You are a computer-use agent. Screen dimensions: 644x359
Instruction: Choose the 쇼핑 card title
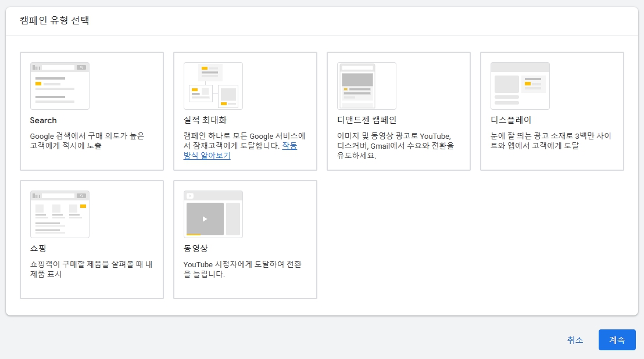[x=38, y=248]
